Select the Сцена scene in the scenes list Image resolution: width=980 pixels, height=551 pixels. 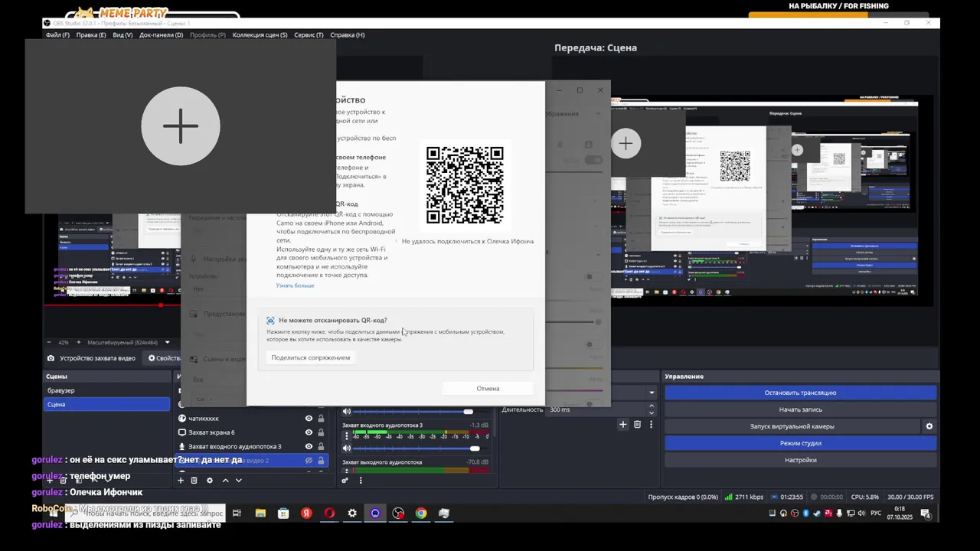[x=107, y=404]
